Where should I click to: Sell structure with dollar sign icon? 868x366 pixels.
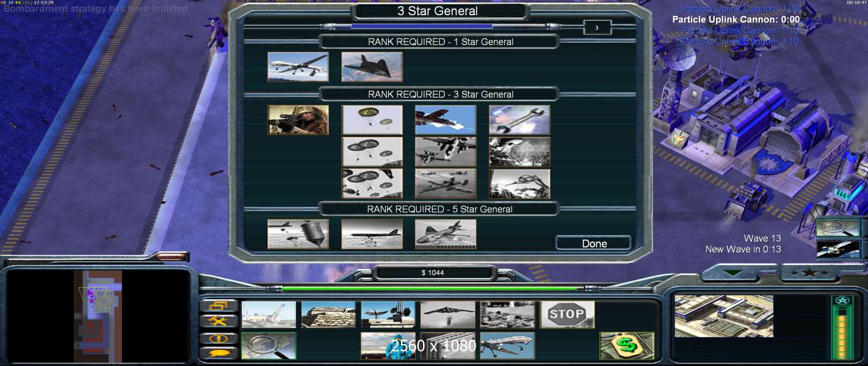pos(627,346)
